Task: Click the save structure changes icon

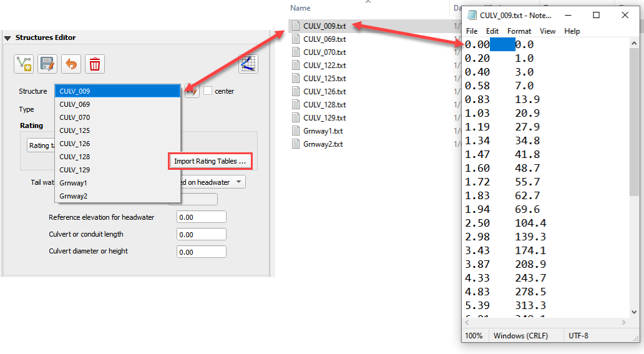Action: click(47, 64)
